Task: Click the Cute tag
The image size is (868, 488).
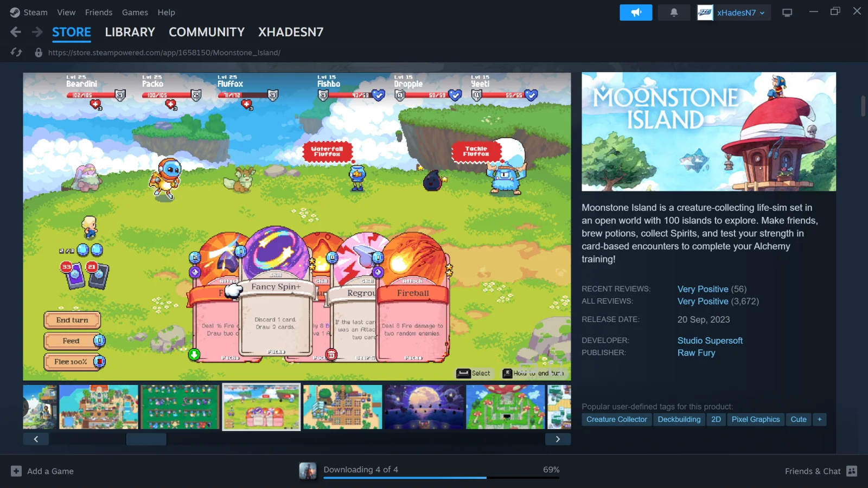Action: point(799,420)
